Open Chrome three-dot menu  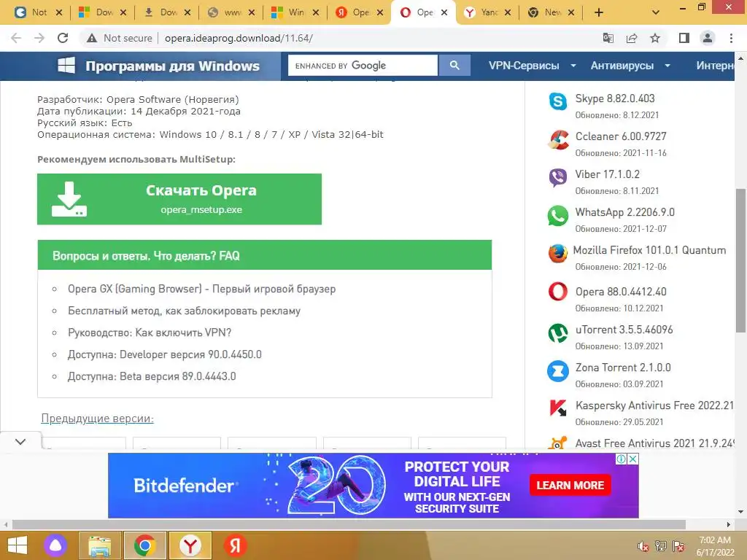click(731, 38)
